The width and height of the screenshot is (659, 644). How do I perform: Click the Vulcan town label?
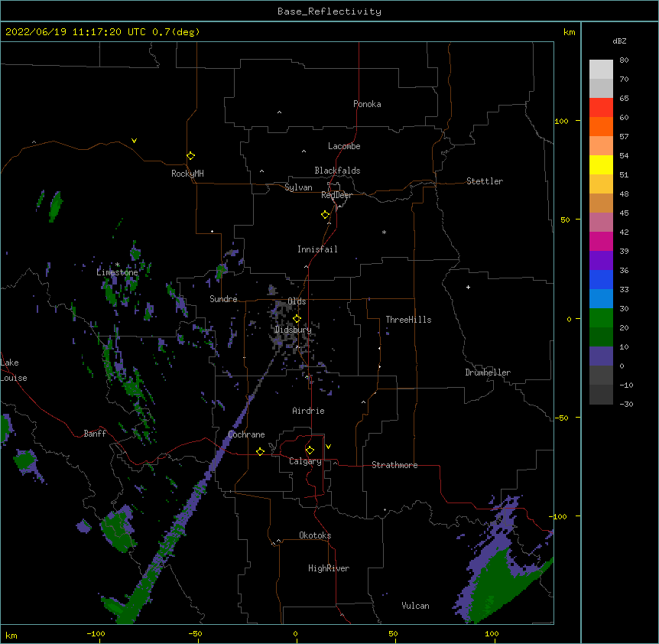[x=415, y=606]
